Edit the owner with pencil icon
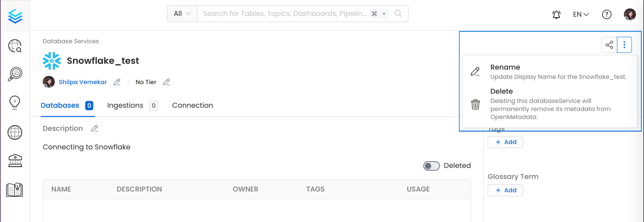This screenshot has height=222, width=644. [117, 82]
